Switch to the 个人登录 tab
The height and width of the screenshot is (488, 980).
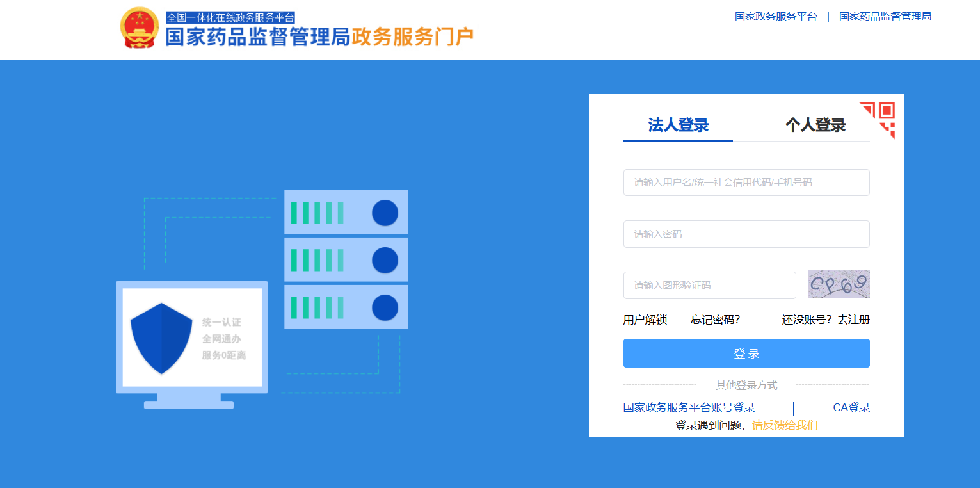815,125
